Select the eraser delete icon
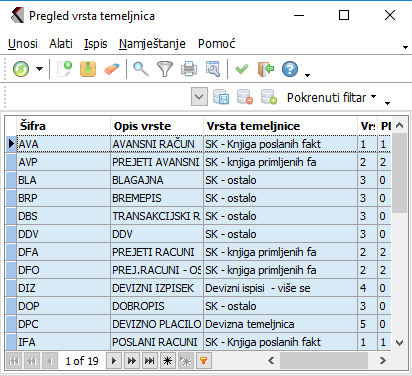Image resolution: width=412 pixels, height=376 pixels. point(112,69)
